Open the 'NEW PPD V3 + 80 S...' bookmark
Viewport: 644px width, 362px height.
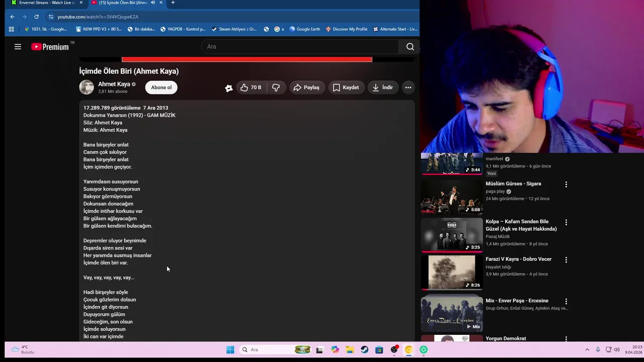(x=98, y=29)
